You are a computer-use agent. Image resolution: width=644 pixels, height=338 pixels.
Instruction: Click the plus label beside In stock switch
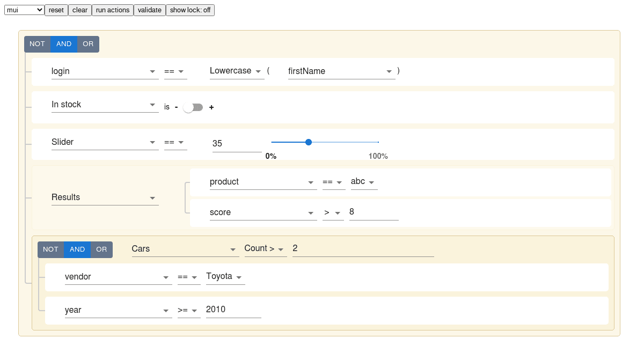211,107
